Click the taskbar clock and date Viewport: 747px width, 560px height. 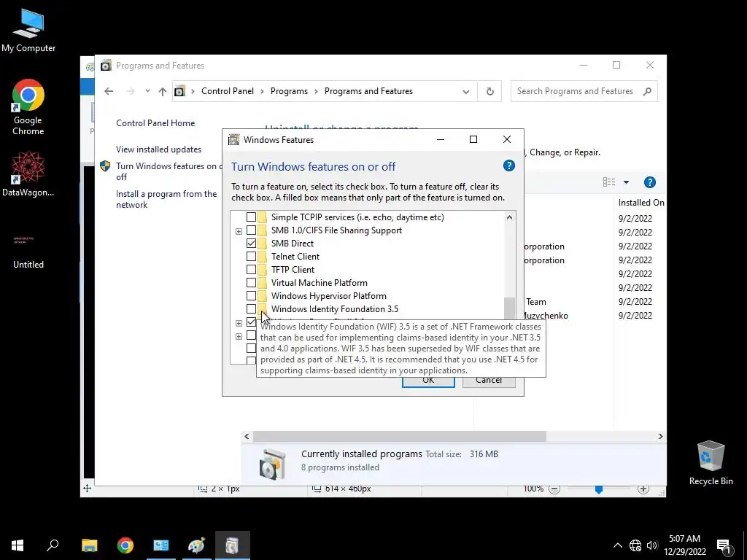(x=684, y=545)
